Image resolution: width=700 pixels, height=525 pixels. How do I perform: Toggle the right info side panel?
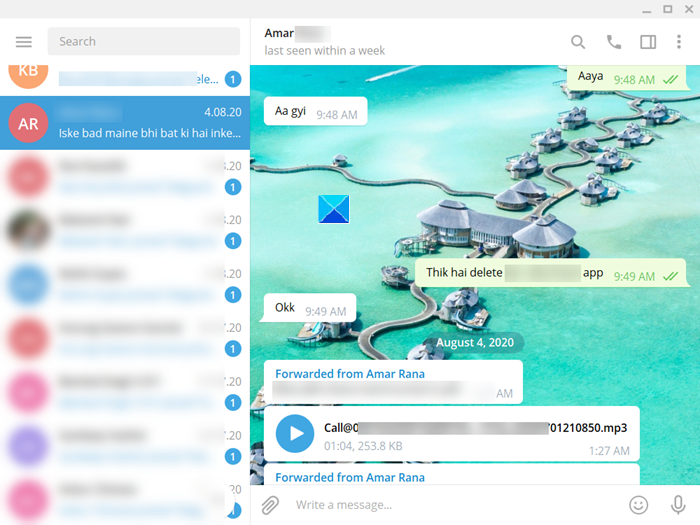pyautogui.click(x=648, y=42)
